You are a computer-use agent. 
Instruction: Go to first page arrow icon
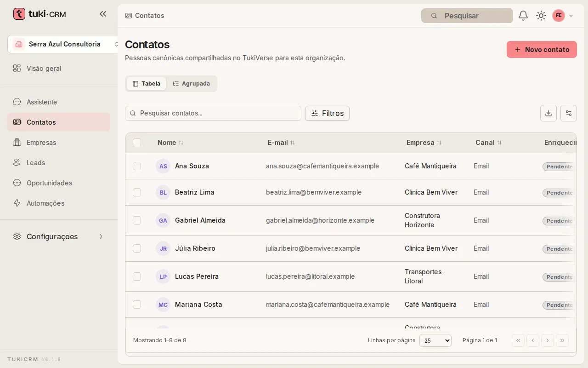tap(518, 340)
